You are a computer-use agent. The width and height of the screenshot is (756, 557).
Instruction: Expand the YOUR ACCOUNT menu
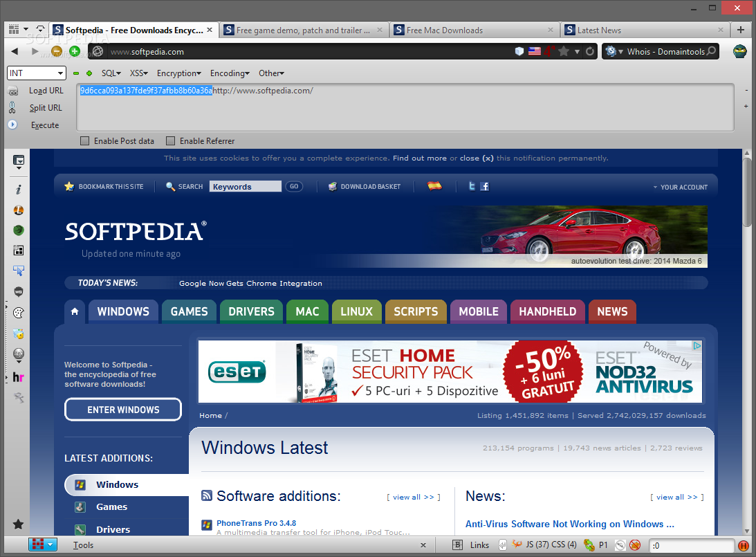(681, 187)
